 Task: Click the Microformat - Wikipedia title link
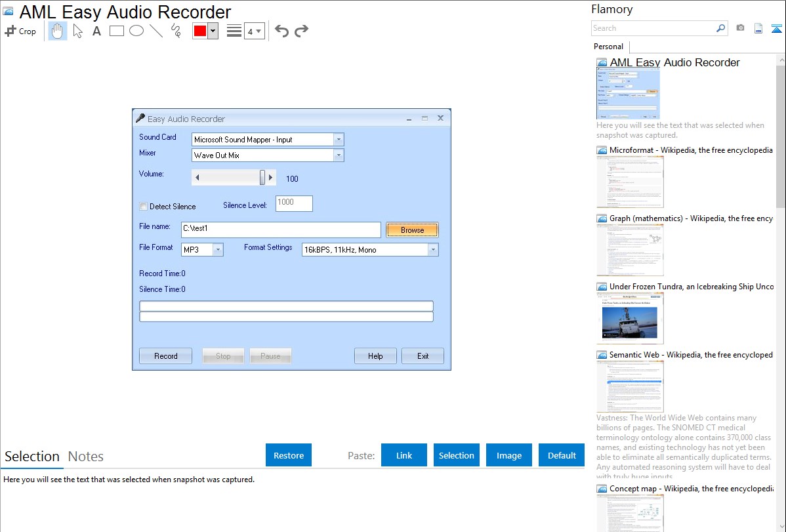pyautogui.click(x=692, y=150)
